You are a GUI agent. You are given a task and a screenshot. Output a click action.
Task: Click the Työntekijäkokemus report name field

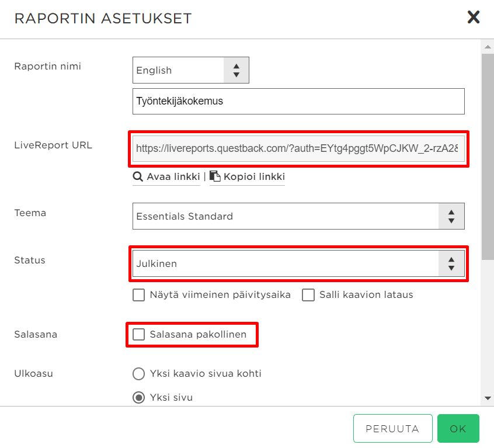298,102
